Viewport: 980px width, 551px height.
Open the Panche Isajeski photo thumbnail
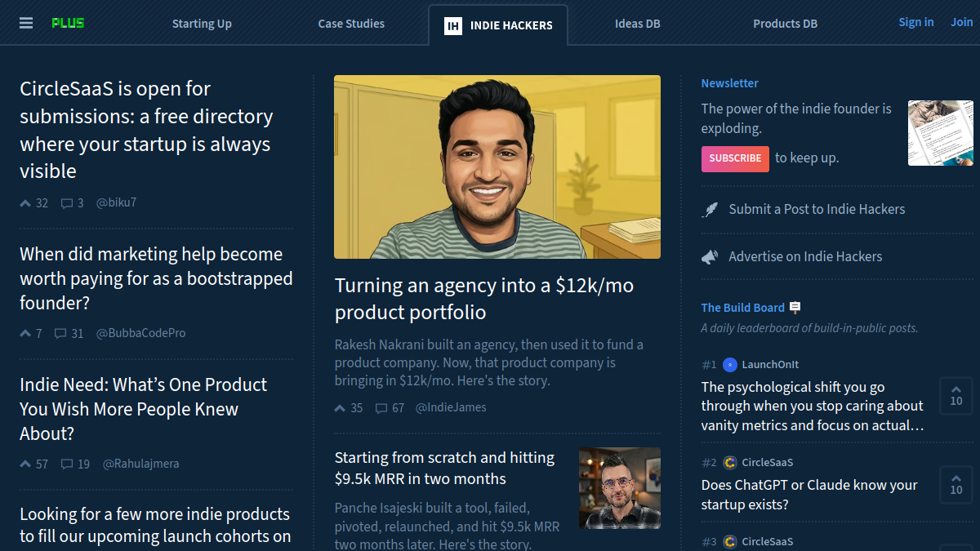[620, 488]
